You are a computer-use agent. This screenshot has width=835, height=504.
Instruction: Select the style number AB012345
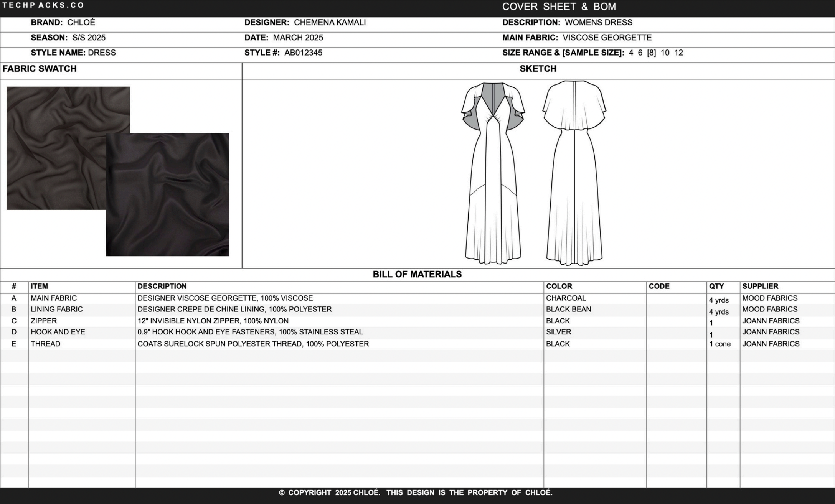[x=303, y=53]
